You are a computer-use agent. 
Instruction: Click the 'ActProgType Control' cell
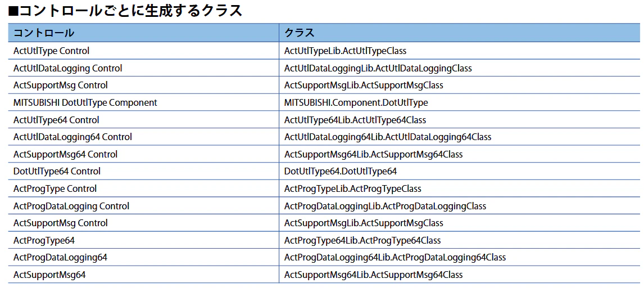click(143, 189)
